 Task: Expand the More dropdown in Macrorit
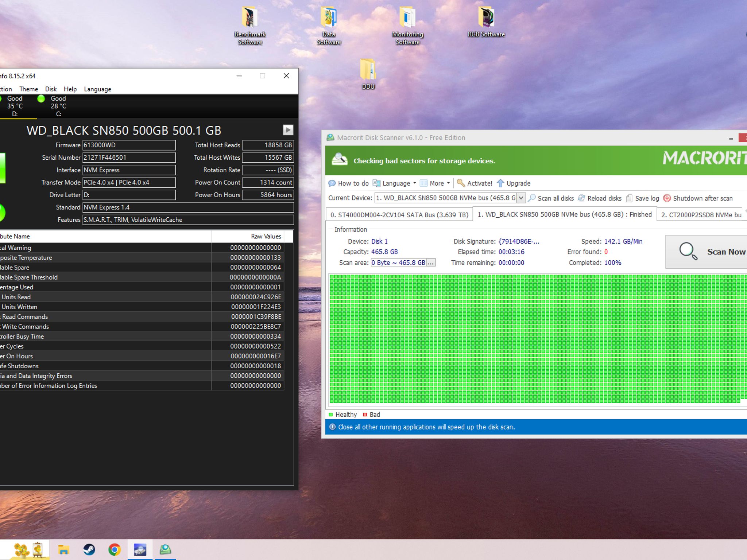(x=435, y=183)
